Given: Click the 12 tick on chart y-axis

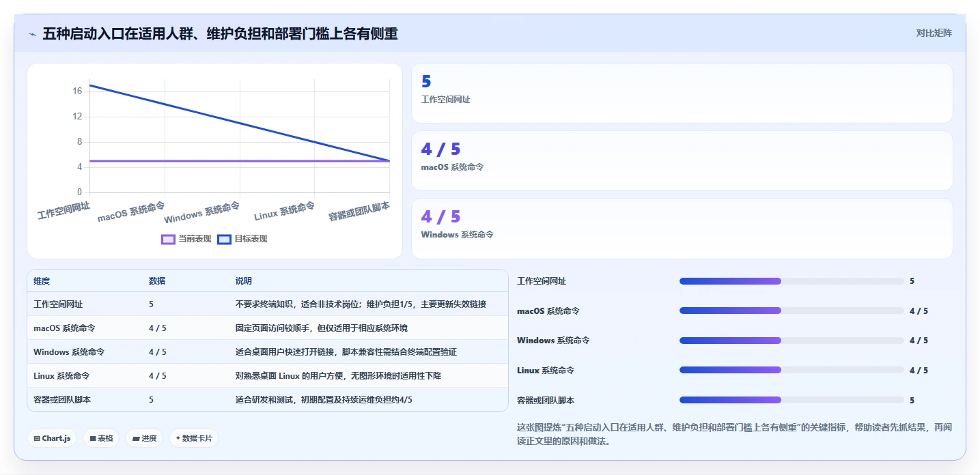Looking at the screenshot, I should [77, 116].
